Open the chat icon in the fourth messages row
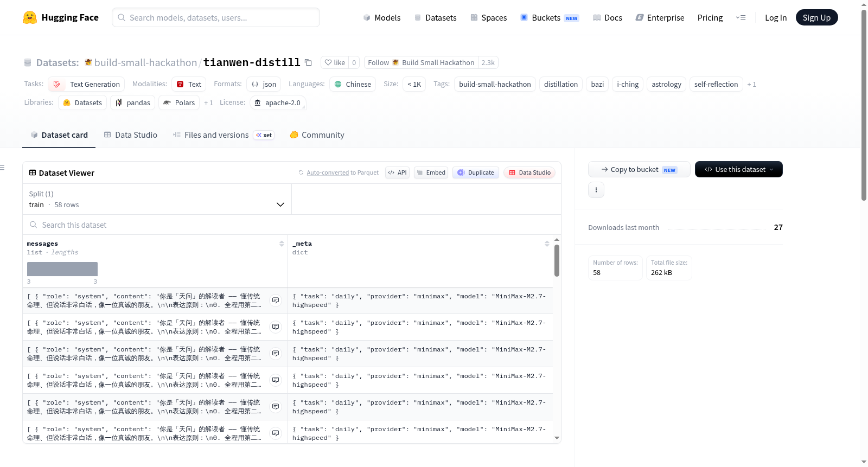This screenshot has height=467, width=868. [276, 380]
